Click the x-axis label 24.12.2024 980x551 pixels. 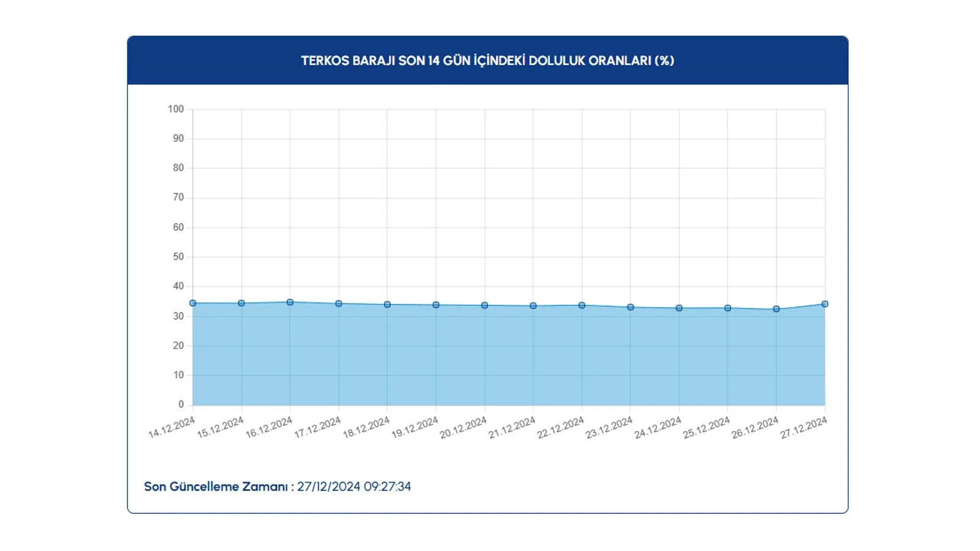(x=658, y=427)
